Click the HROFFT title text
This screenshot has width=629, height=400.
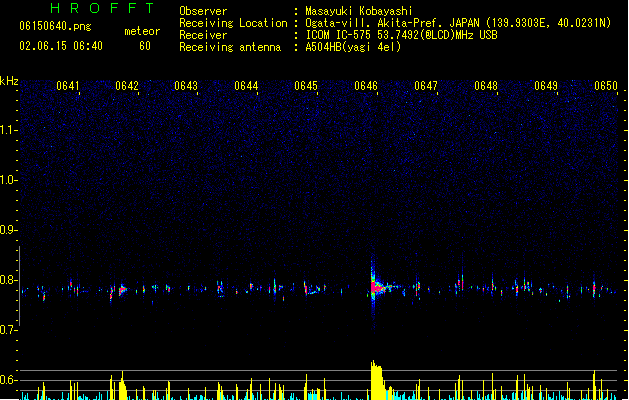click(103, 8)
